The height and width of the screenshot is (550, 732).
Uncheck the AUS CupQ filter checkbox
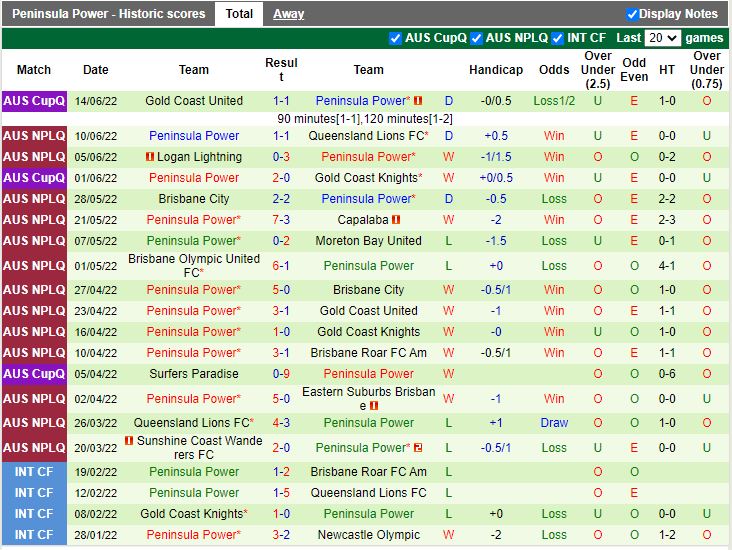point(395,38)
